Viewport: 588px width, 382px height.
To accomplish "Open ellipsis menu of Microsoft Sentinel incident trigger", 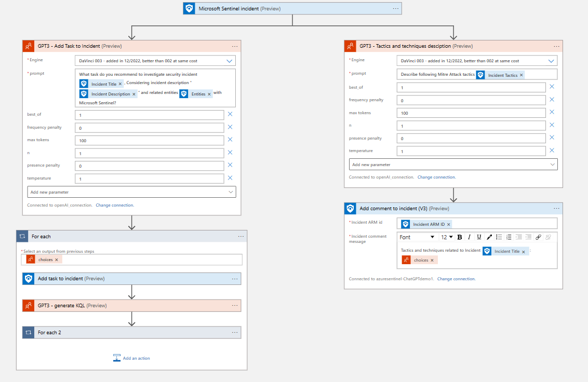I will [396, 9].
